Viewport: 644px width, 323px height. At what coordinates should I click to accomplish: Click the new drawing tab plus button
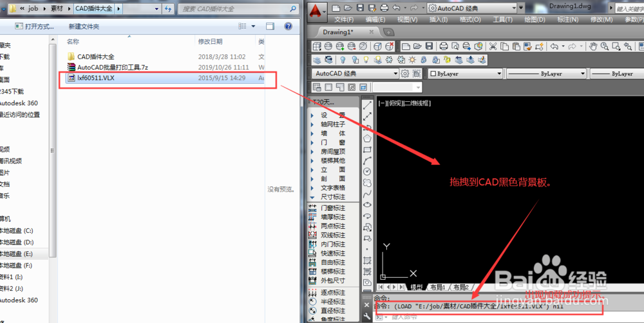click(x=388, y=32)
